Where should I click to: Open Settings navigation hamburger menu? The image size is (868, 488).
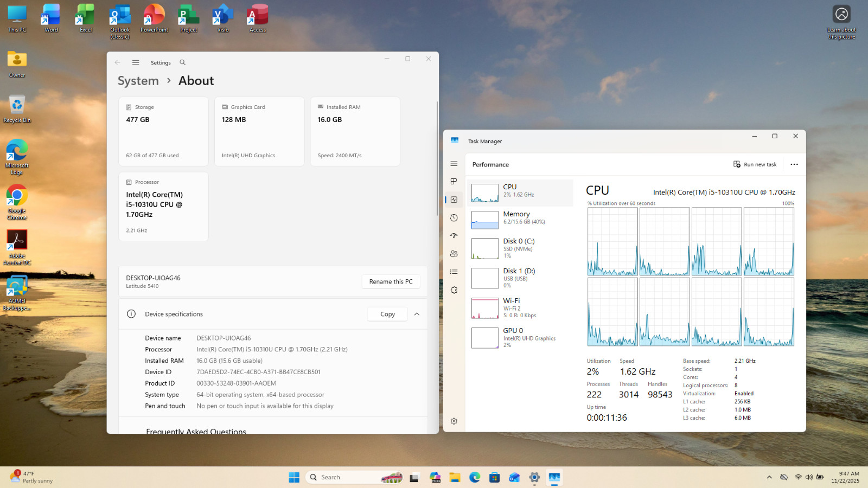click(136, 62)
